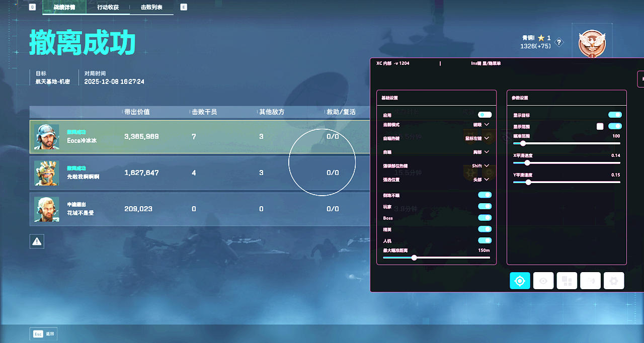Click Eoce冷冰冰's avatar portrait

[x=46, y=136]
